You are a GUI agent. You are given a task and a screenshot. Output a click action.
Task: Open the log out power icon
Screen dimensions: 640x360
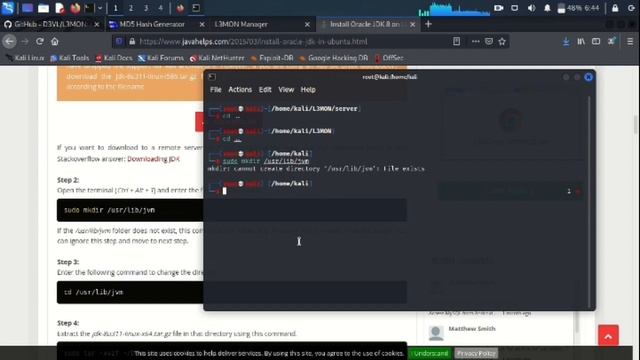pos(631,8)
